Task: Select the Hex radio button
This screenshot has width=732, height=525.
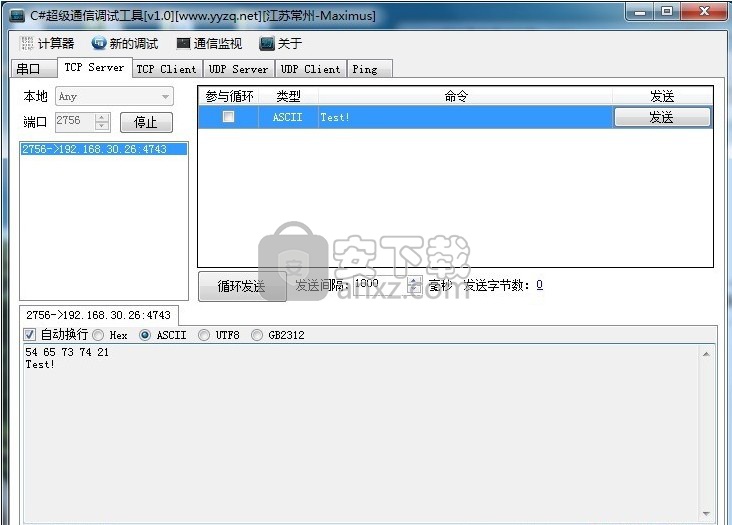Action: point(98,335)
